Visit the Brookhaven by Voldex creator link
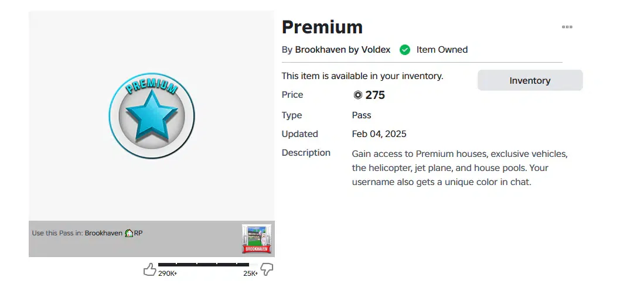Screen dimensions: 644x301 pyautogui.click(x=343, y=50)
